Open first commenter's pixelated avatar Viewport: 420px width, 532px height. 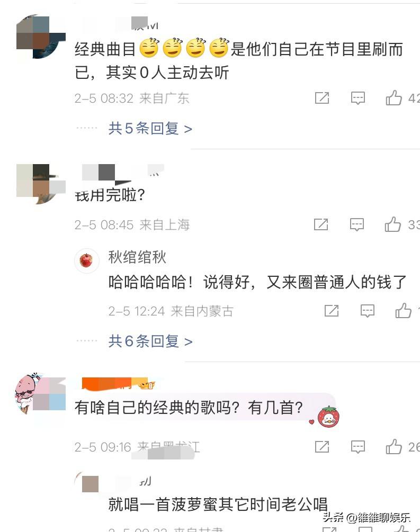pos(41,37)
